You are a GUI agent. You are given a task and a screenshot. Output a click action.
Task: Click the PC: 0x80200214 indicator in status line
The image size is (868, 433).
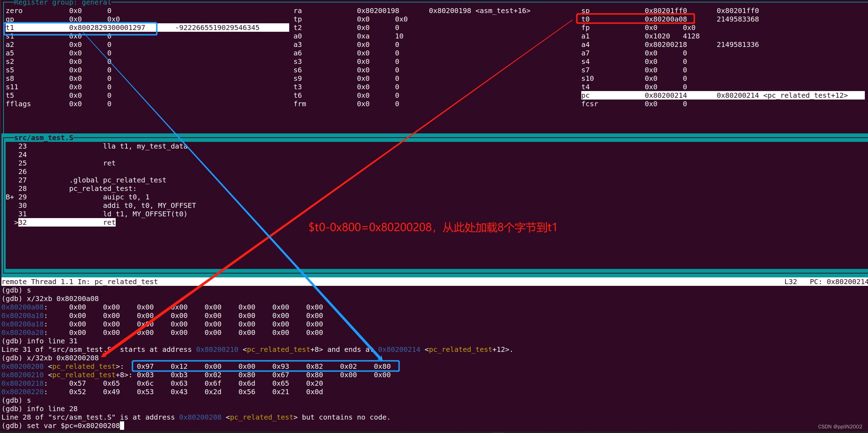(x=838, y=282)
